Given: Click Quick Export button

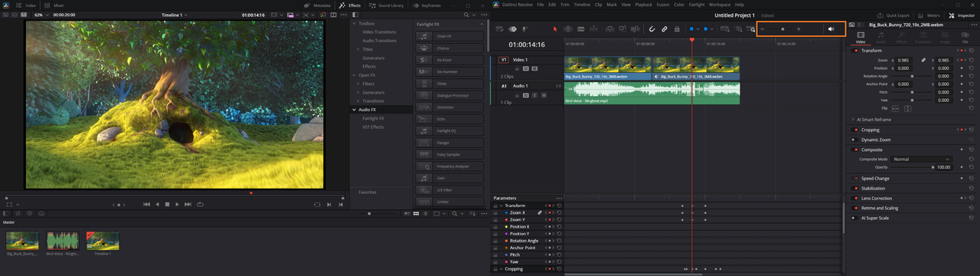Looking at the screenshot, I should pos(893,15).
